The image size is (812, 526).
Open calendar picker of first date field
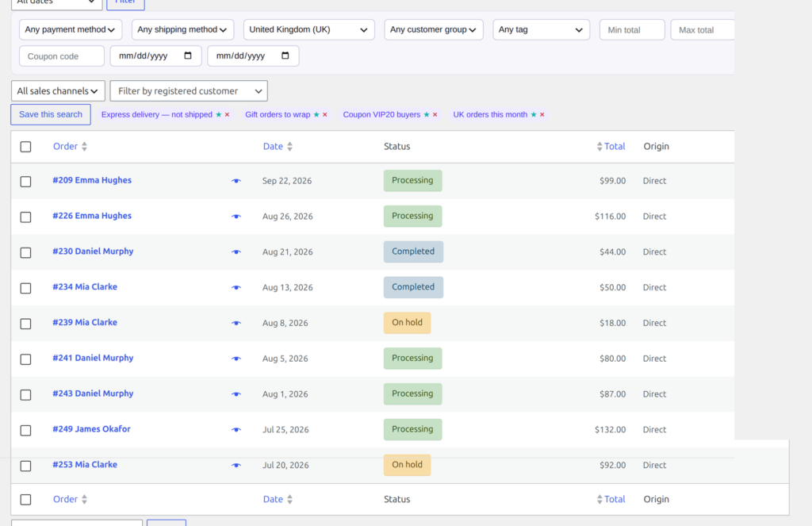(188, 56)
